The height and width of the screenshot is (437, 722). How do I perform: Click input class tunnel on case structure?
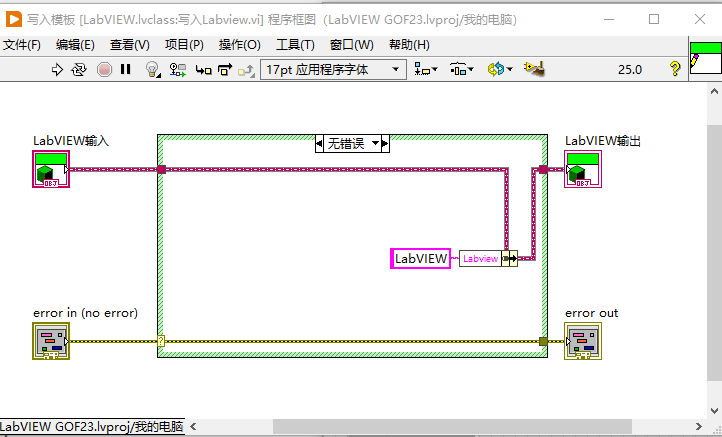[x=161, y=169]
